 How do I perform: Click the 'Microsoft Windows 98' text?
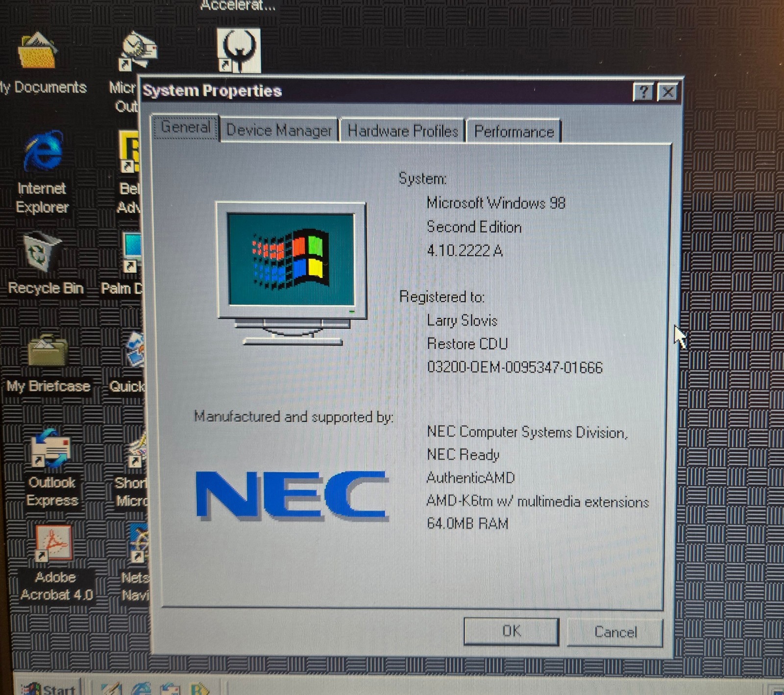point(496,203)
